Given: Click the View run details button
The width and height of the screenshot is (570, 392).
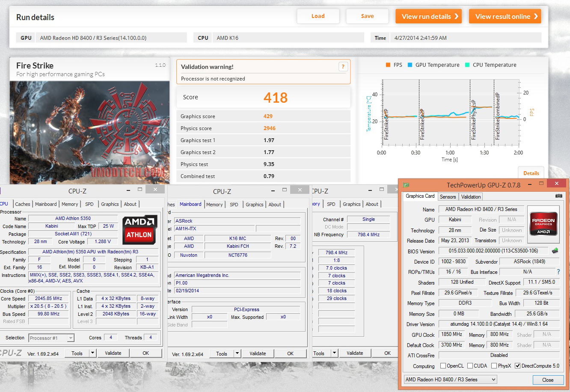Looking at the screenshot, I should 429,16.
